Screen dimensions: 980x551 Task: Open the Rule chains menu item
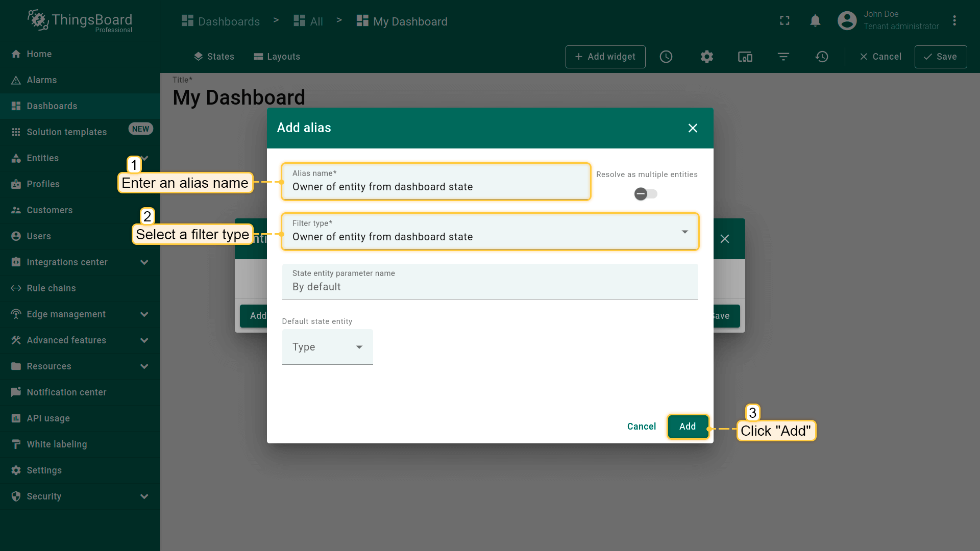tap(51, 288)
